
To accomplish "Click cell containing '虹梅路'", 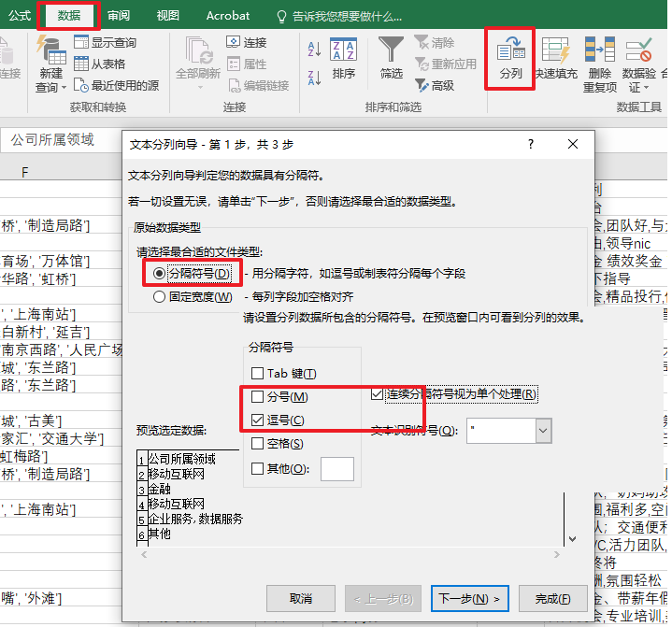I will pos(61,456).
